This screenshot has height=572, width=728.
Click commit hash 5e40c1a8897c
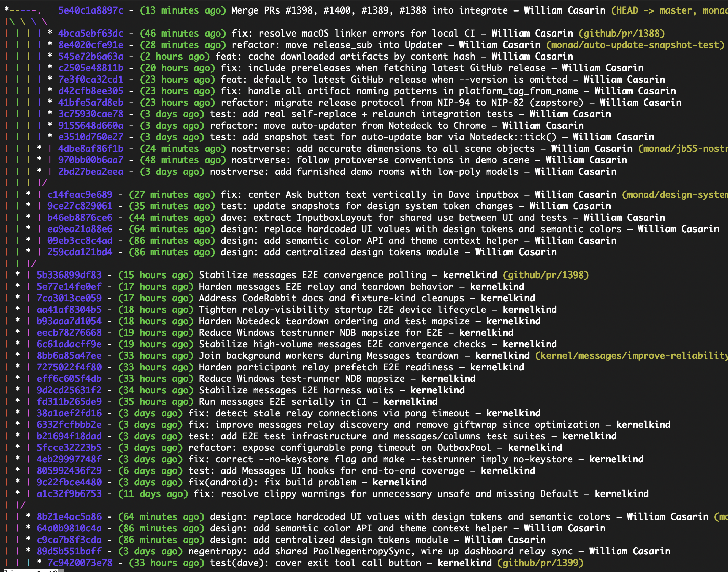click(x=90, y=10)
